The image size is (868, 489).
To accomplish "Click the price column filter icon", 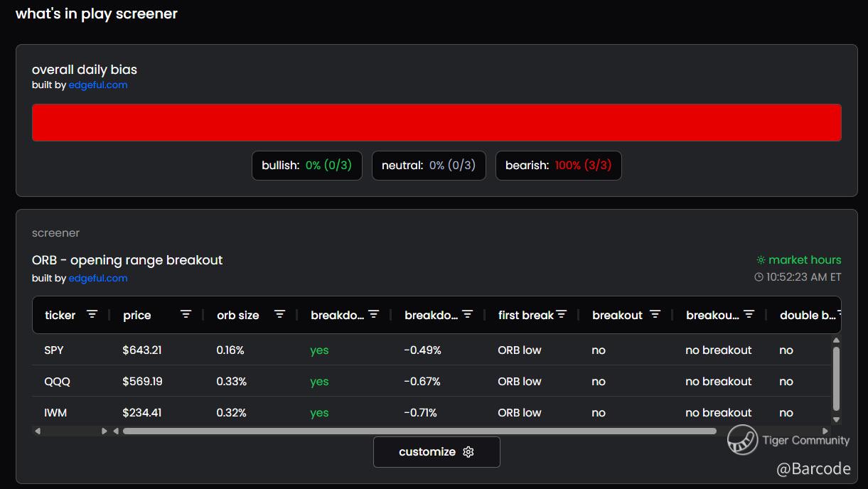I will click(186, 314).
